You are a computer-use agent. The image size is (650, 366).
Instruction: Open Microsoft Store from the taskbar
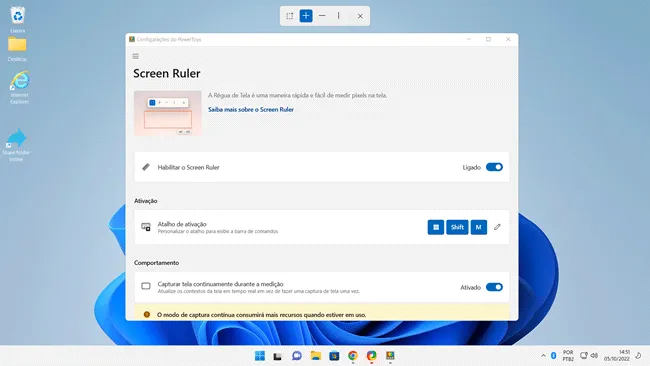(x=334, y=356)
